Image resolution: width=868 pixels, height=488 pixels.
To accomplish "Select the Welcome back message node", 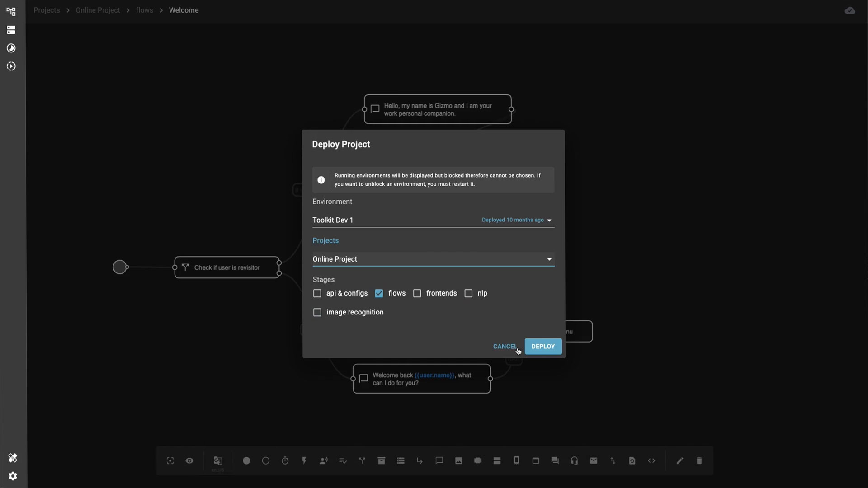I will click(421, 379).
